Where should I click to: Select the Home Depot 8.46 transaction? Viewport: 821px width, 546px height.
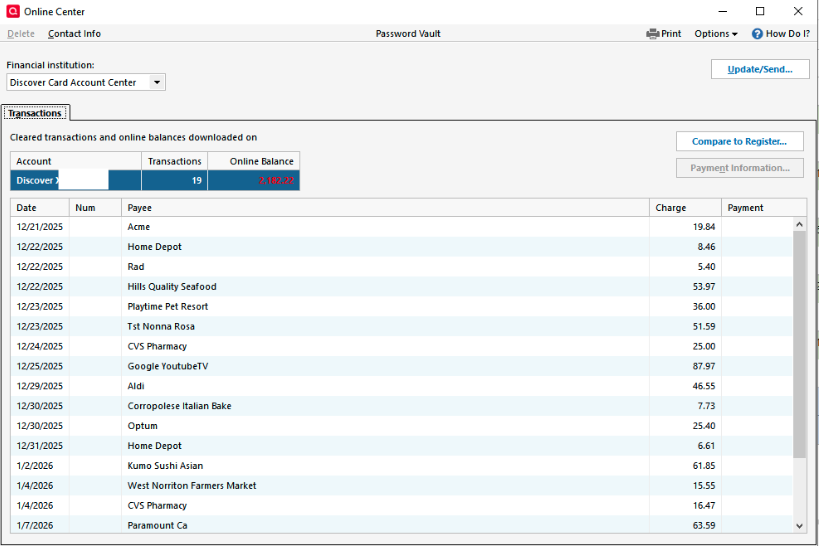coord(401,247)
